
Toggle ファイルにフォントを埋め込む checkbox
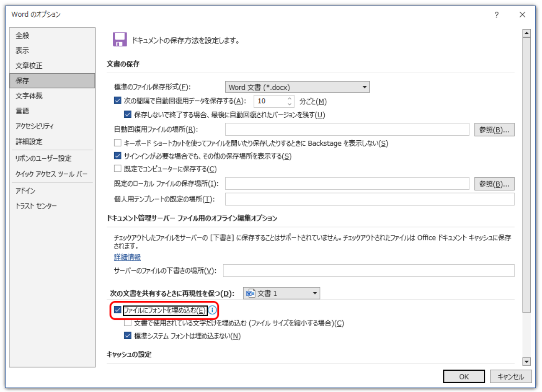click(x=117, y=310)
